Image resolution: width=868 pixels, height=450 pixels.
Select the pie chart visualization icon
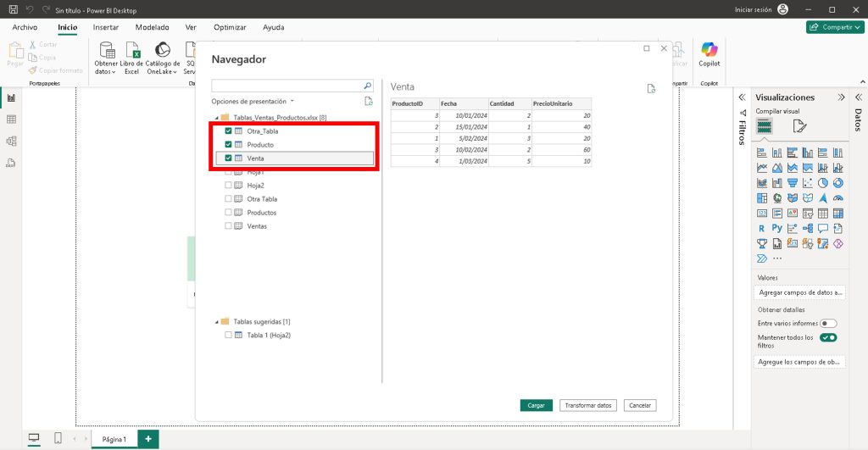[x=823, y=182]
